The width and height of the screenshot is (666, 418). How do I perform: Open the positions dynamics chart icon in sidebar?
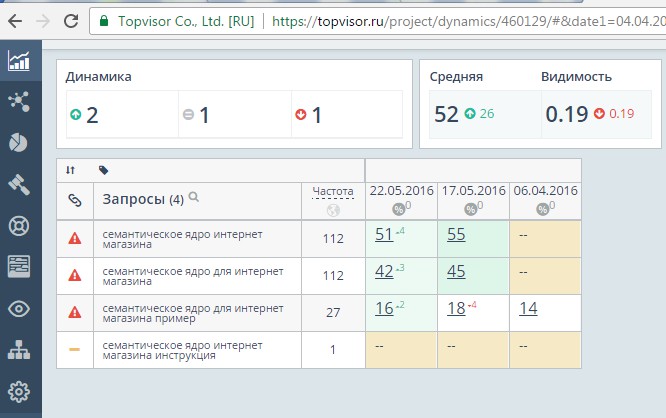tap(19, 61)
